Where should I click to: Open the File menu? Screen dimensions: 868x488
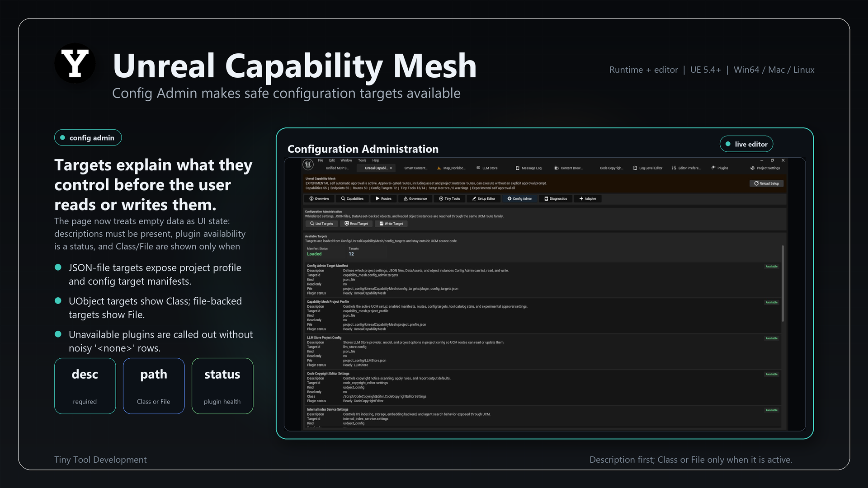(321, 160)
